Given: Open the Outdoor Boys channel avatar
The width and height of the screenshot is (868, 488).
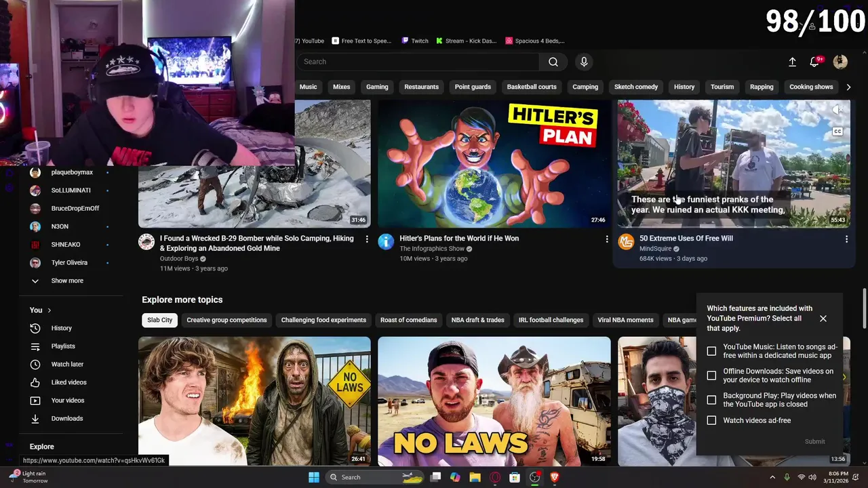Looking at the screenshot, I should tap(146, 242).
